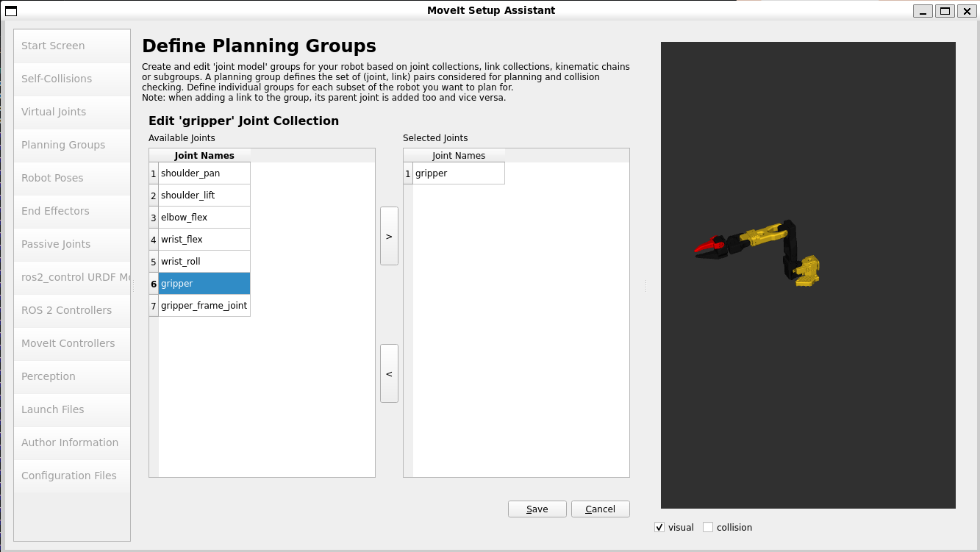Open Launch Files step
The image size is (980, 552).
click(72, 409)
